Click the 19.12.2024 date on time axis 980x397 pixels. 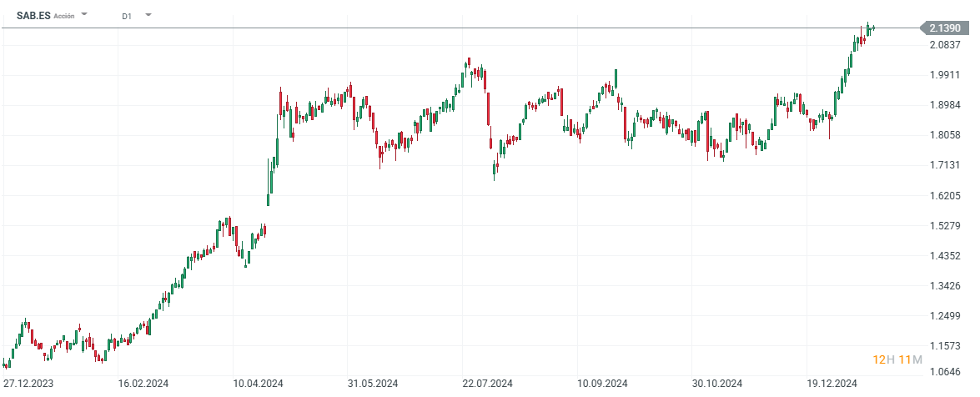832,384
